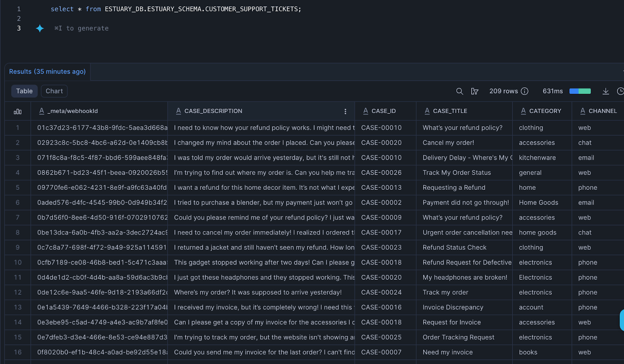Switch to Table view
The height and width of the screenshot is (364, 624).
[x=24, y=91]
